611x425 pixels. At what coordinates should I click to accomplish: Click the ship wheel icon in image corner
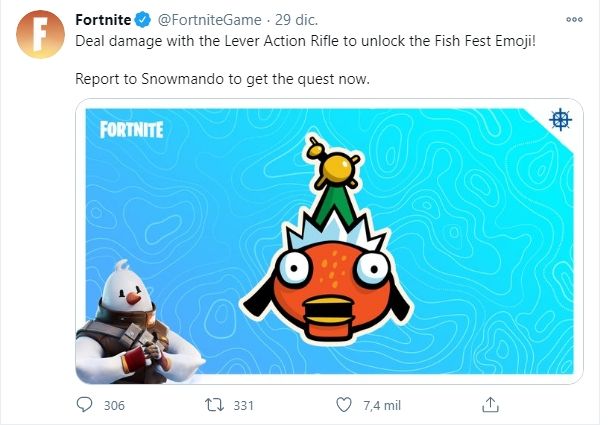click(x=561, y=120)
